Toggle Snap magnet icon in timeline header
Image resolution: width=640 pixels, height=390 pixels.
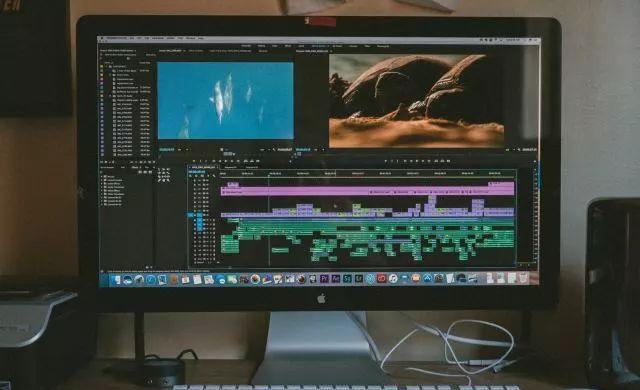click(x=196, y=176)
